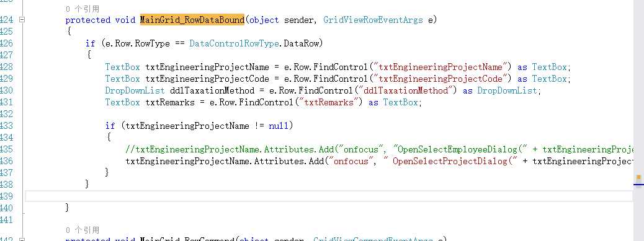Screen dimensions: 644x241
Task: Open the '0 个引用' CodeLens above MainGrid_RowCommand
Action: (x=82, y=230)
